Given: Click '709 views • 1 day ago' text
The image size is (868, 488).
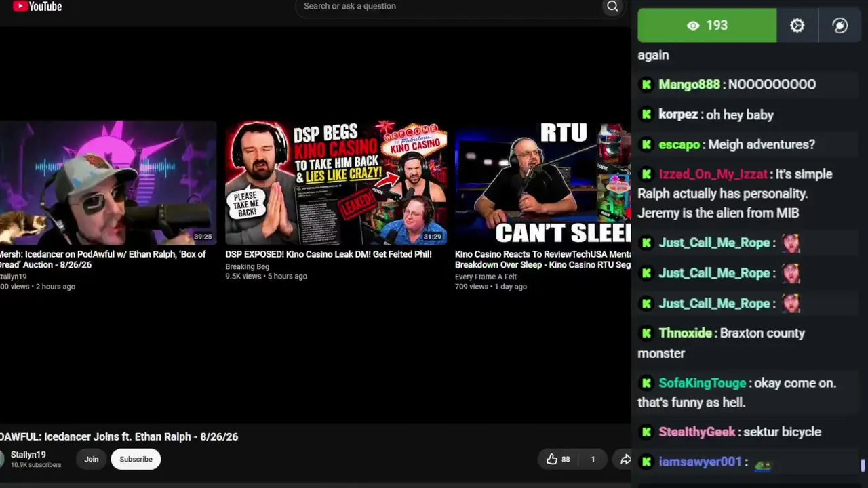Looking at the screenshot, I should (491, 287).
